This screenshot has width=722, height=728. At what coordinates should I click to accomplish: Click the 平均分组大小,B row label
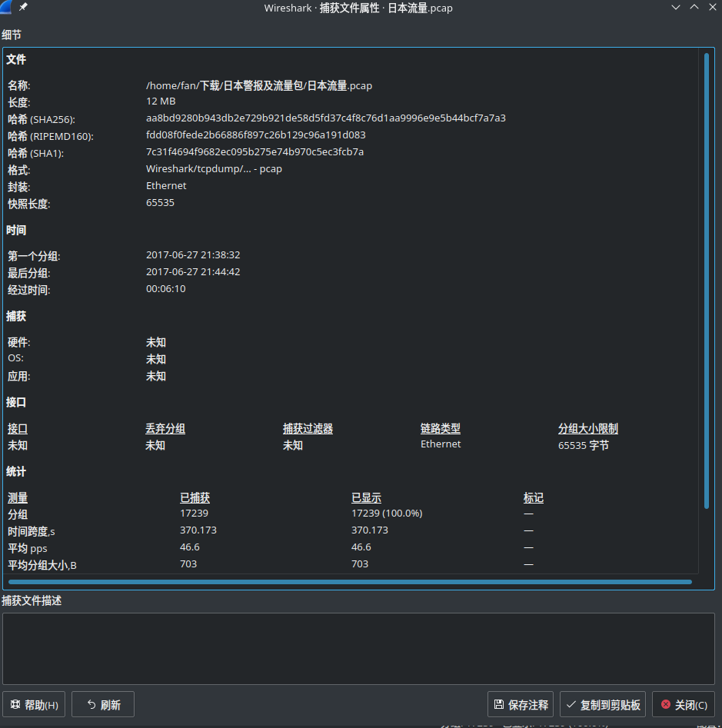tap(42, 565)
